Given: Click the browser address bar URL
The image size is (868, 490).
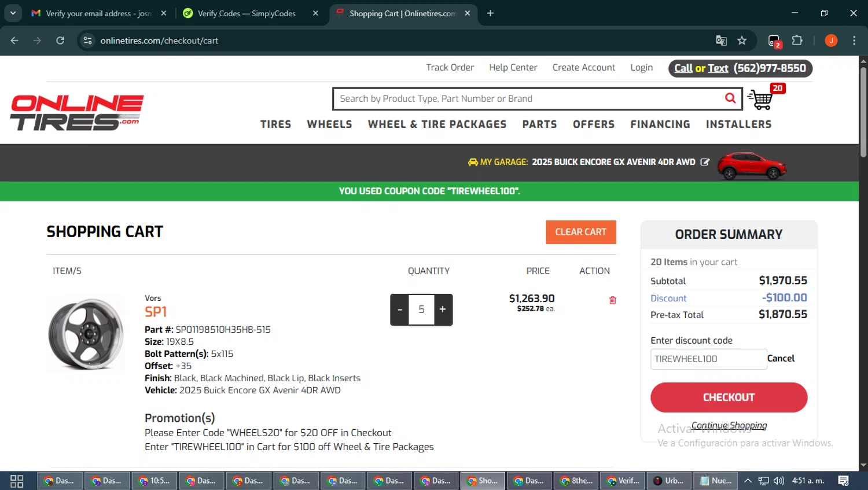Looking at the screenshot, I should point(159,40).
